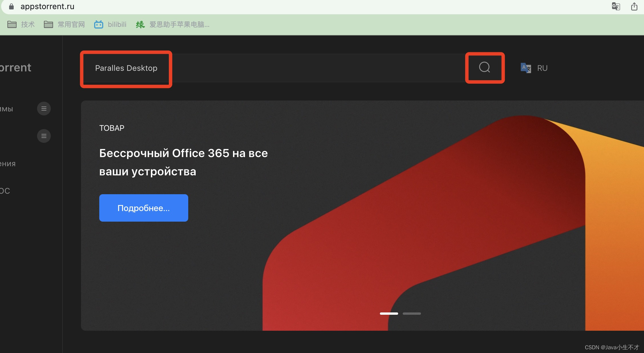644x353 pixels.
Task: Go to the second carousel slide indicator
Action: [x=412, y=314]
